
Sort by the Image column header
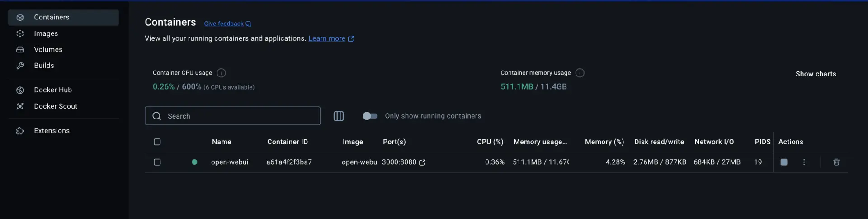click(353, 142)
